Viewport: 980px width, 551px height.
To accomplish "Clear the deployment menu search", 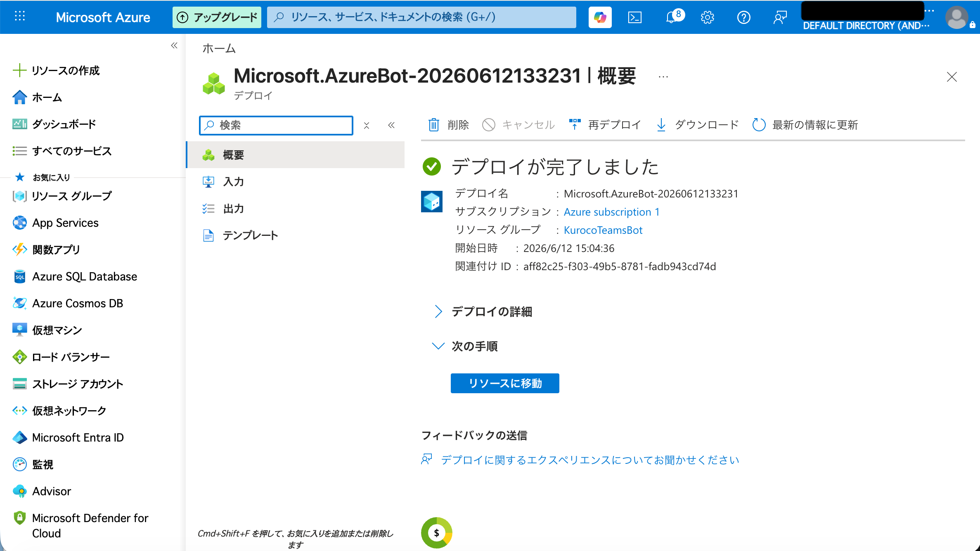I will click(366, 125).
